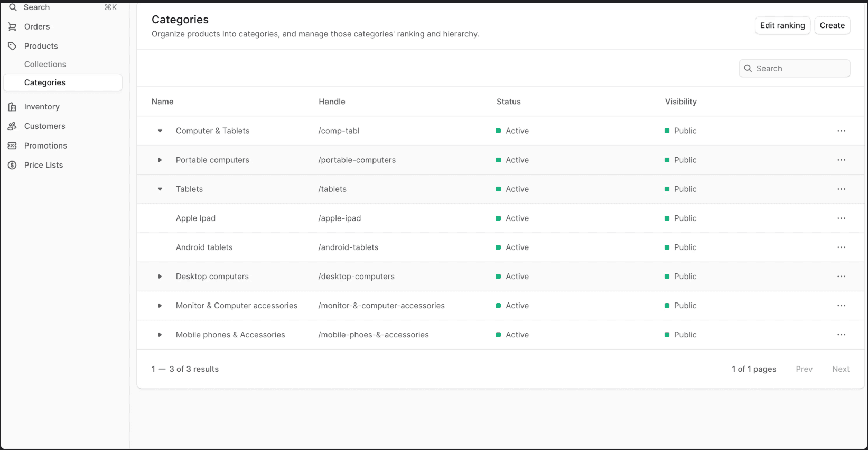The width and height of the screenshot is (868, 450).
Task: Click the Name column header
Action: tap(163, 102)
